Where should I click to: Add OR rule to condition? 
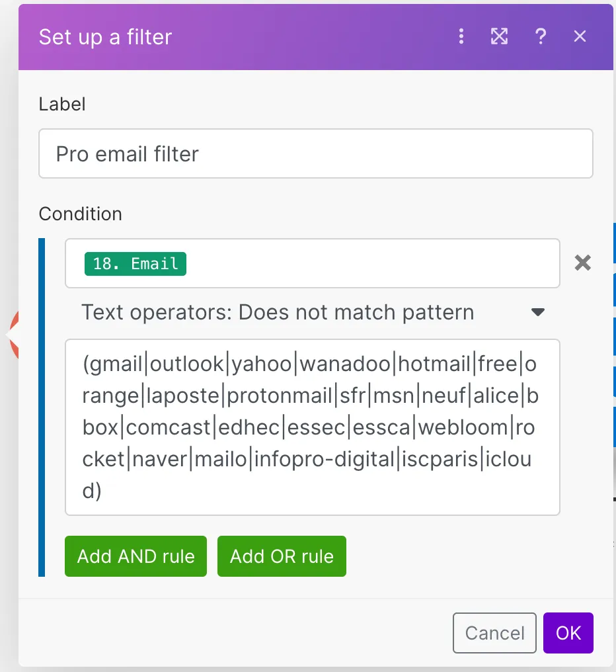point(282,556)
